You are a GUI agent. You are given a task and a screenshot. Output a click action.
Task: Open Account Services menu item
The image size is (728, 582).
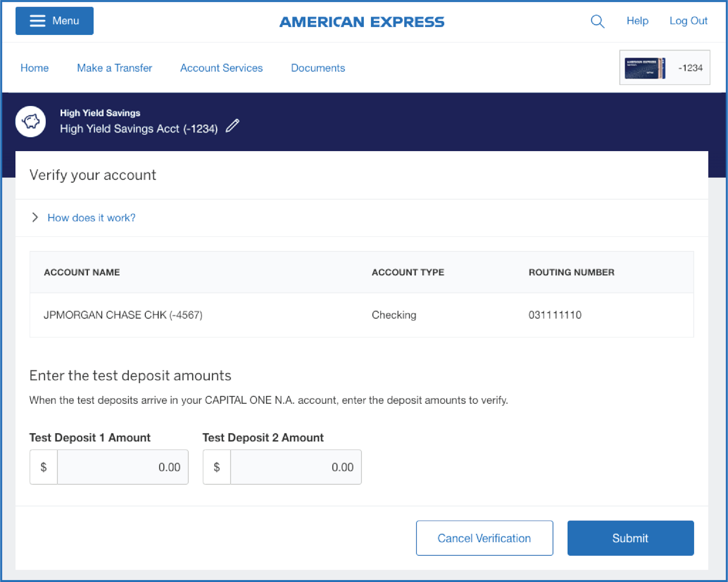(221, 68)
